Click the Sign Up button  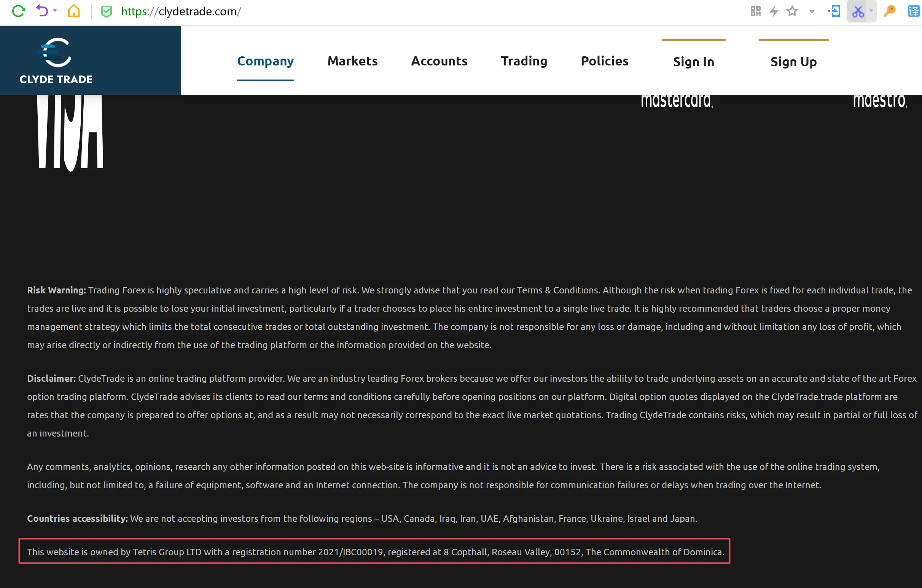[793, 61]
